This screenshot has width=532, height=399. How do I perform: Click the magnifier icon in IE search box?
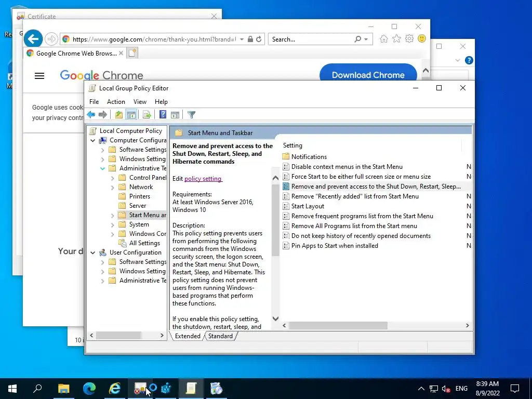tap(357, 39)
